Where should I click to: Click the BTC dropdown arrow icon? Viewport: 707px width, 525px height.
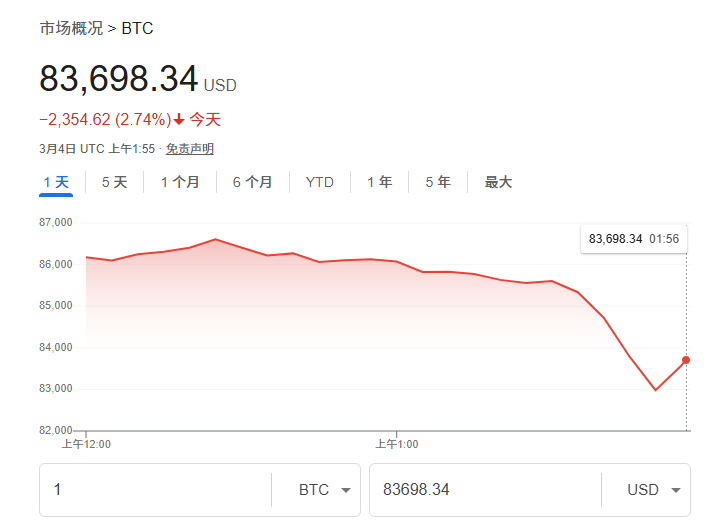tap(346, 490)
